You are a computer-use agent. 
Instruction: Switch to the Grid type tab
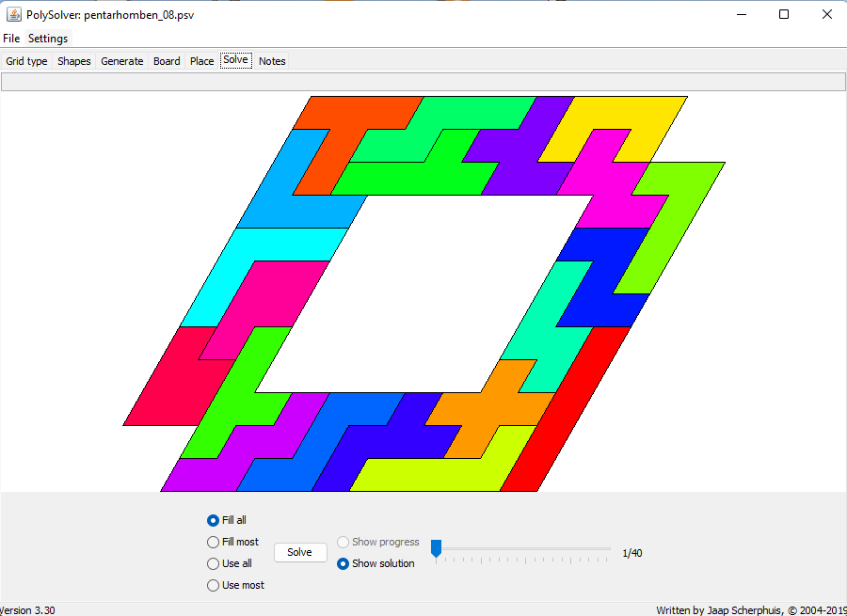(26, 61)
